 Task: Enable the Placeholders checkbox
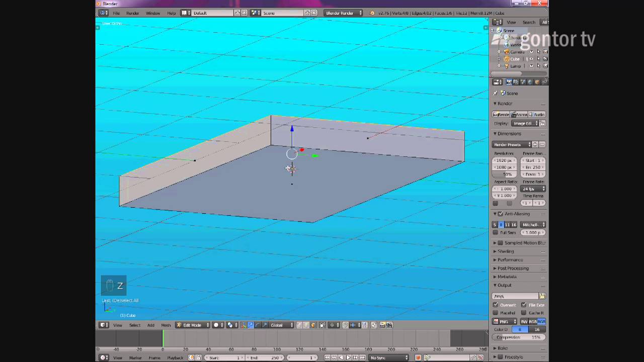496,313
